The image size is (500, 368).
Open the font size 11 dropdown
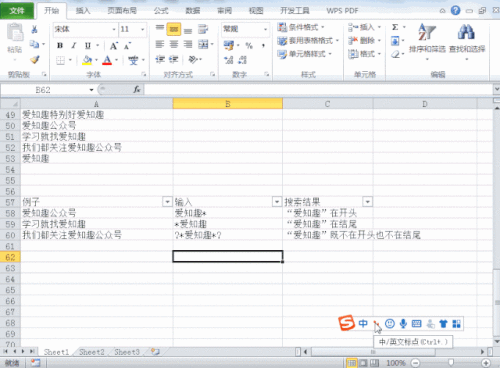143,29
